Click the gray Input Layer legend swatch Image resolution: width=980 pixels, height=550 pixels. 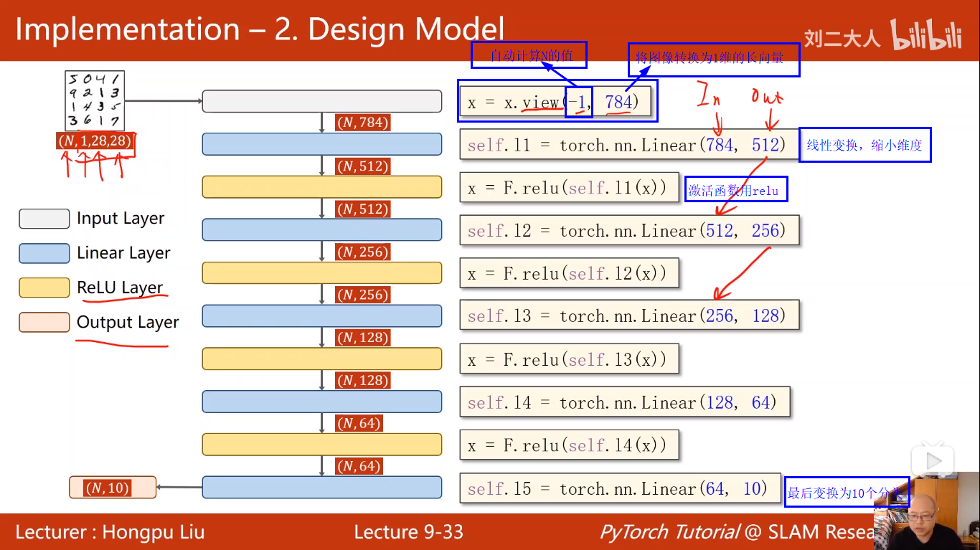44,219
